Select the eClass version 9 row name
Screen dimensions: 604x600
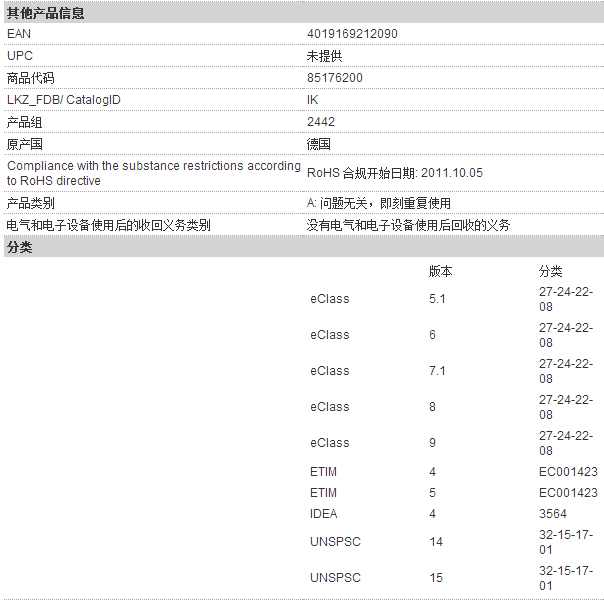330,443
